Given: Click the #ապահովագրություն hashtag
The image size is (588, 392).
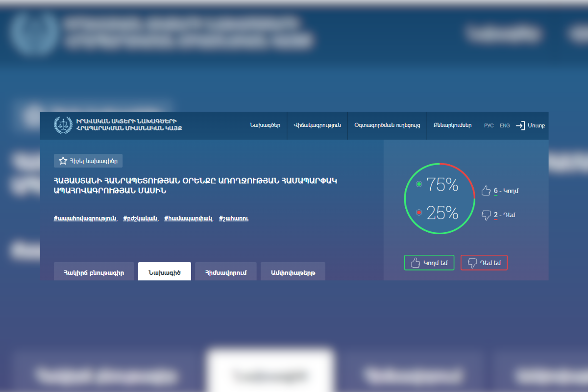Looking at the screenshot, I should click(x=85, y=219).
